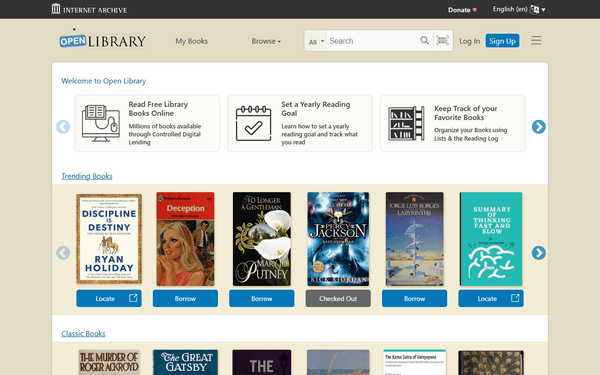Go back in welcome carousel left arrow
The image size is (600, 375).
(x=63, y=127)
